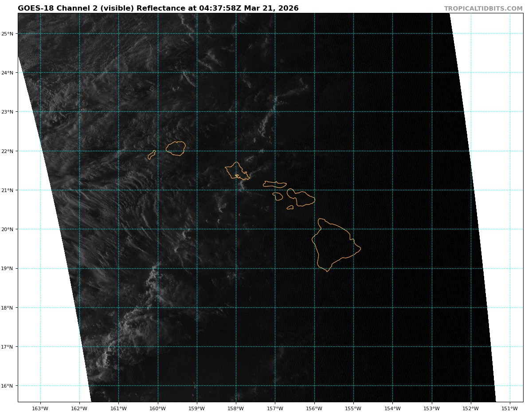Viewport: 532px width, 412px height.
Task: Click the tiny Kahoolawe island outline
Action: tap(290, 207)
